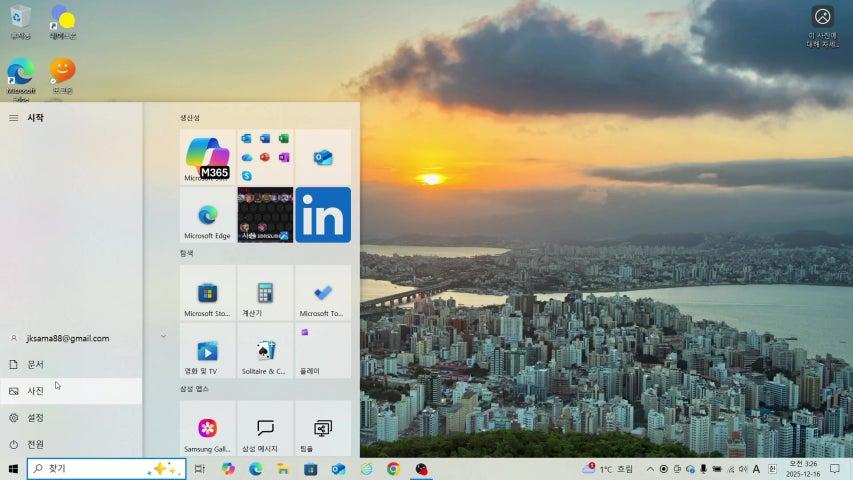
Task: Open the Microsoft 365 Copilot tile
Action: tap(208, 156)
